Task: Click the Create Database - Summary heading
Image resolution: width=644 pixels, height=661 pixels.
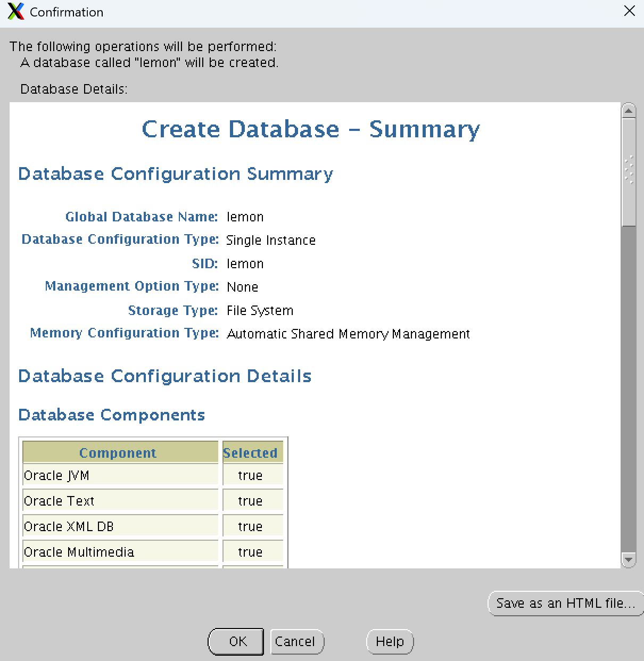Action: point(311,129)
